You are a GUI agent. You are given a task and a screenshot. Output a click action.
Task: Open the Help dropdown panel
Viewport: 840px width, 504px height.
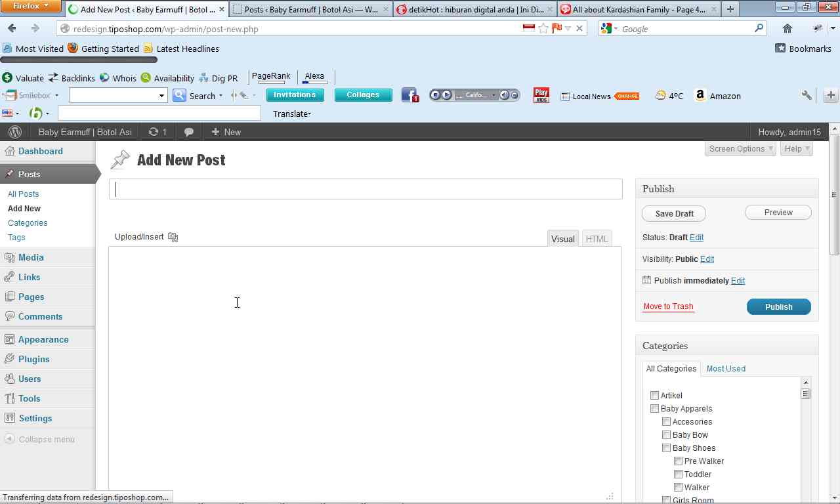coord(797,149)
